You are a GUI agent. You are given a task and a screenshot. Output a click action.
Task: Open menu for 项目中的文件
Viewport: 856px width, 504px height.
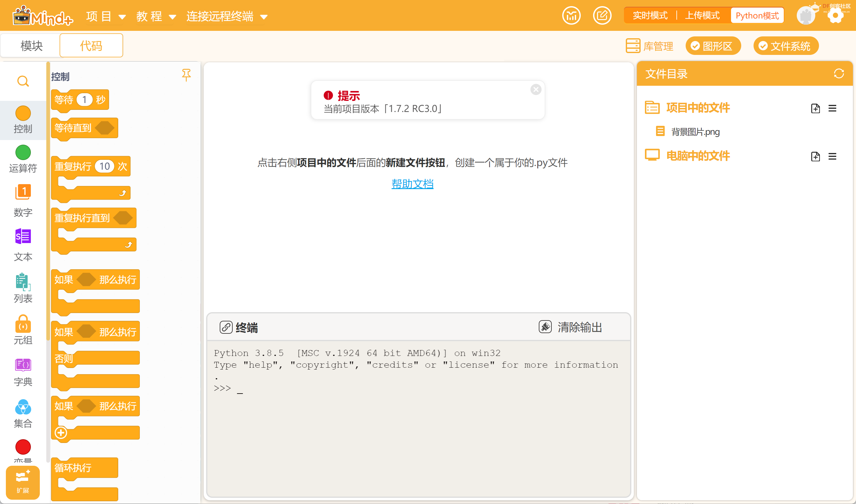pyautogui.click(x=832, y=108)
